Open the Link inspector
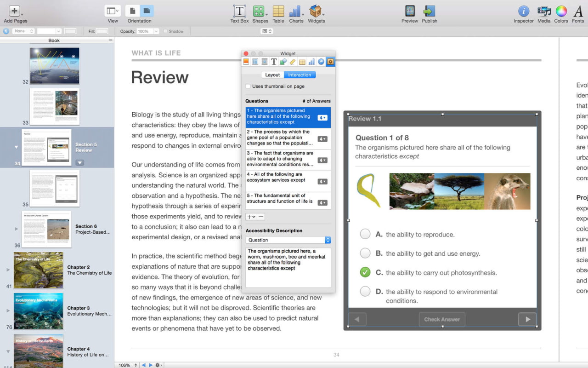This screenshot has height=368, width=588. [x=321, y=61]
